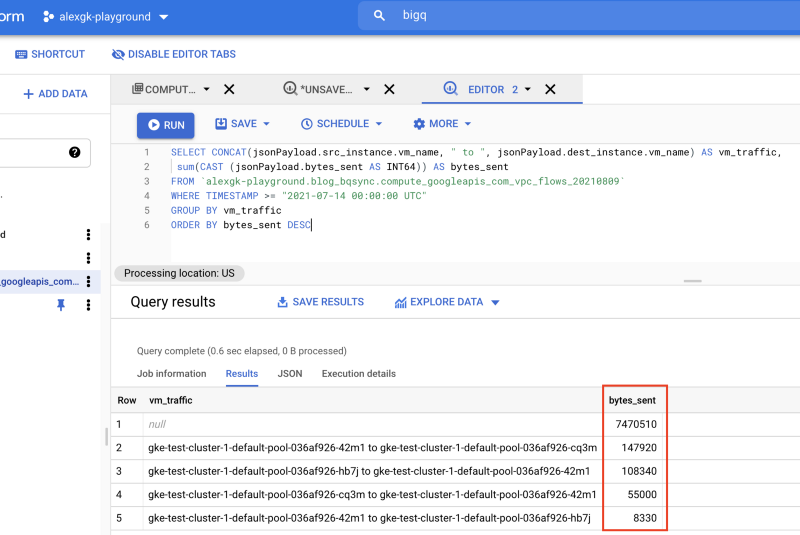Switch to the JSON tab
The image size is (800, 535).
(x=290, y=374)
